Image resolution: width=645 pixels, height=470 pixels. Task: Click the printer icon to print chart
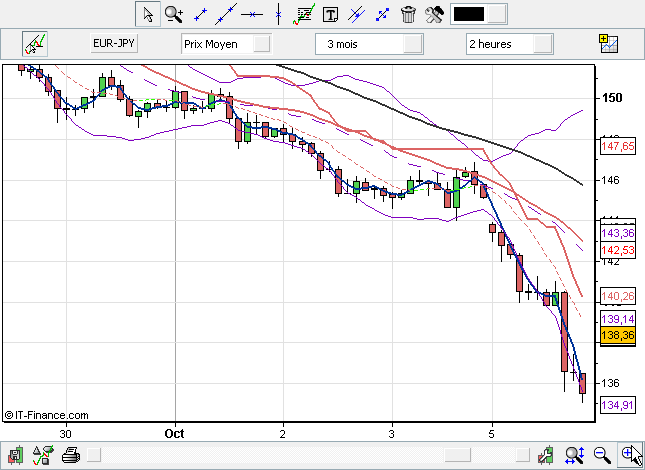[x=70, y=456]
